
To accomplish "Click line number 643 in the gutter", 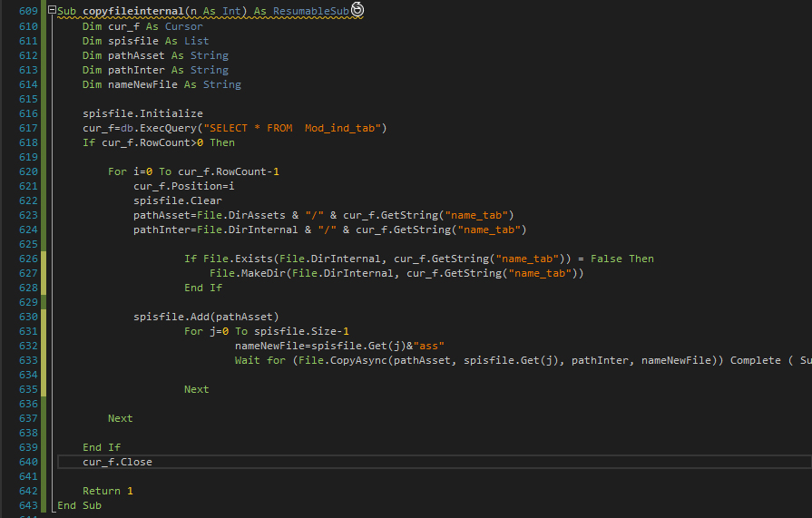I will (x=28, y=505).
